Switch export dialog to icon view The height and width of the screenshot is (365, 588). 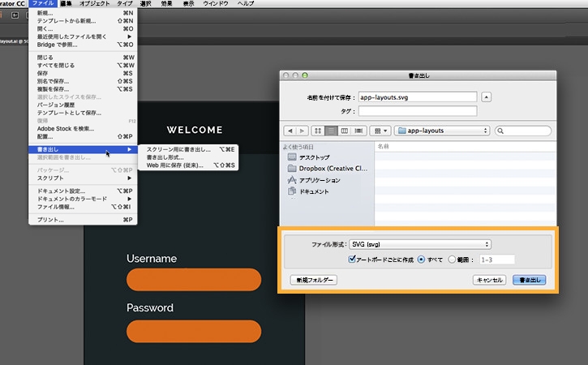tap(318, 131)
